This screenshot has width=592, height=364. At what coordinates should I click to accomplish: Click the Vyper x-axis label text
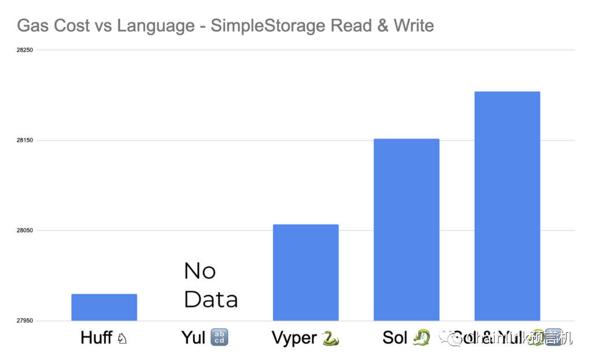coord(294,338)
